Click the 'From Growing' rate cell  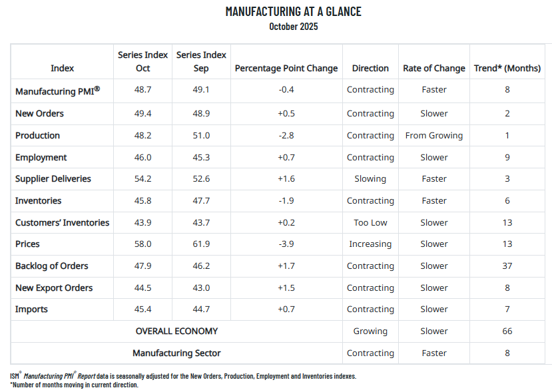(433, 136)
